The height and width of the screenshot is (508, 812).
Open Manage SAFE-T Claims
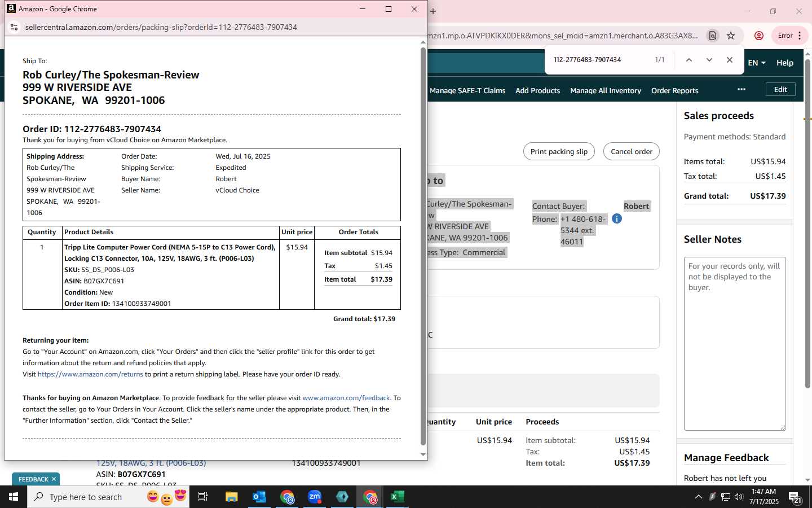(x=467, y=90)
